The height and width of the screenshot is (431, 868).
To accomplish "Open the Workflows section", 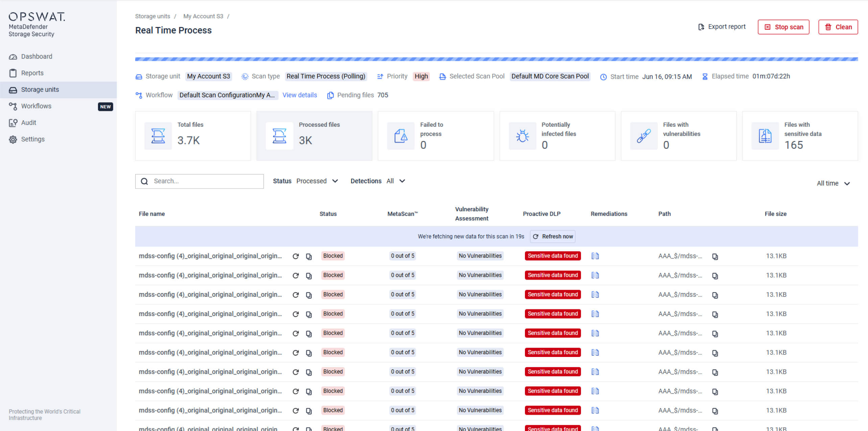I will click(36, 106).
